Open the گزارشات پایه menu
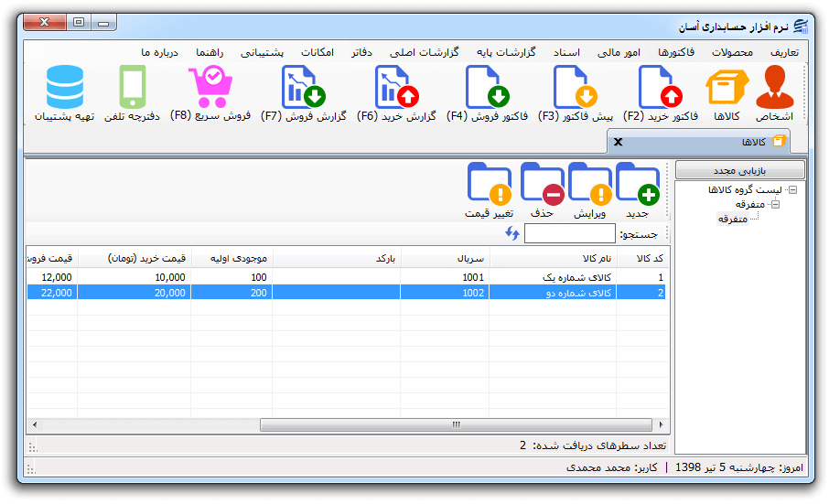The height and width of the screenshot is (504, 829). click(506, 52)
